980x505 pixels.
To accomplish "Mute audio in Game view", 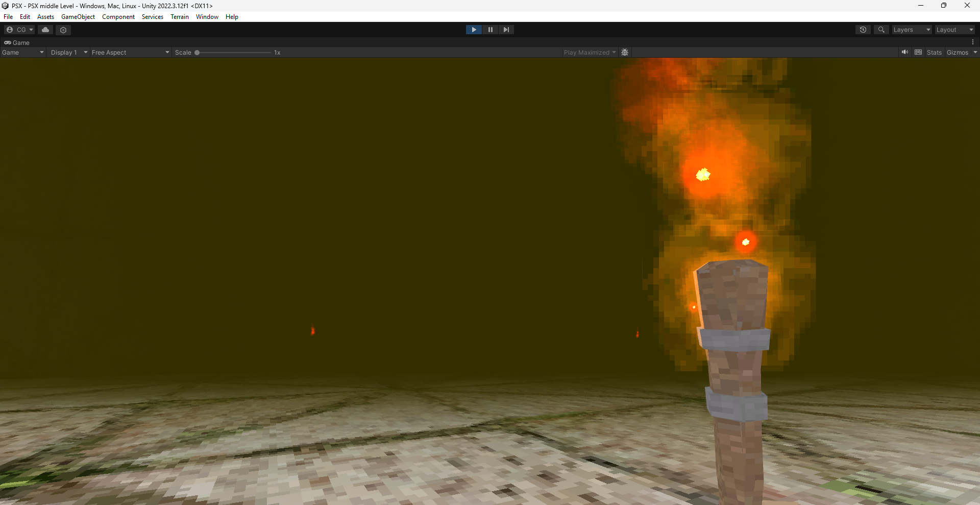I will [905, 52].
